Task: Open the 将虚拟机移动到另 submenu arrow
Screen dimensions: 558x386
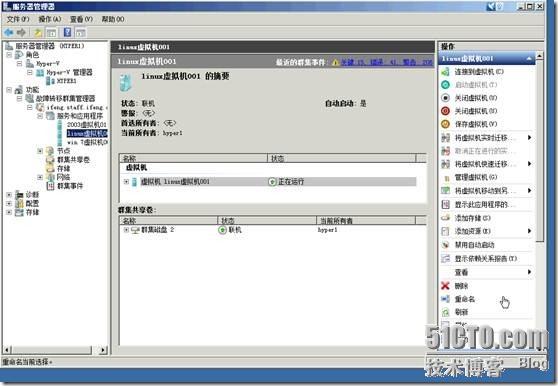Action: [x=529, y=191]
